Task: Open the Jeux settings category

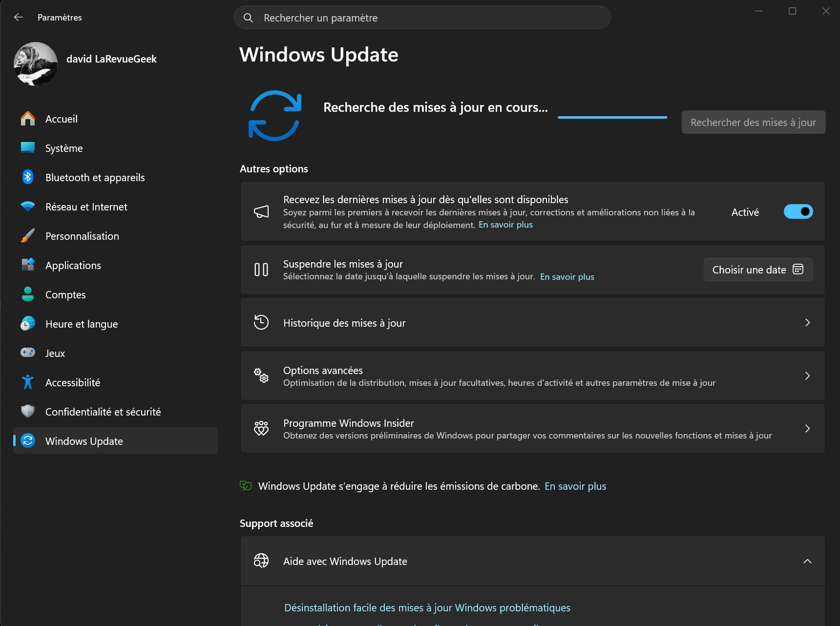Action: [x=116, y=353]
